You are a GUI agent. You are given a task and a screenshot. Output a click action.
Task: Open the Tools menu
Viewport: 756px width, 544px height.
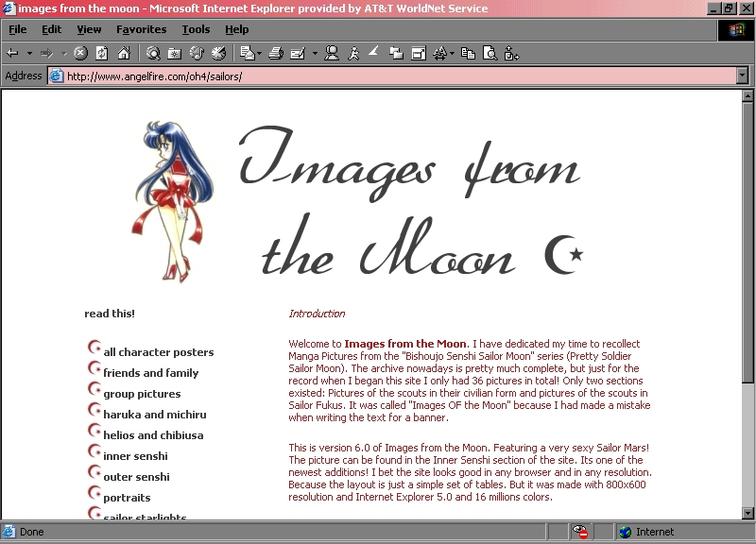point(196,29)
